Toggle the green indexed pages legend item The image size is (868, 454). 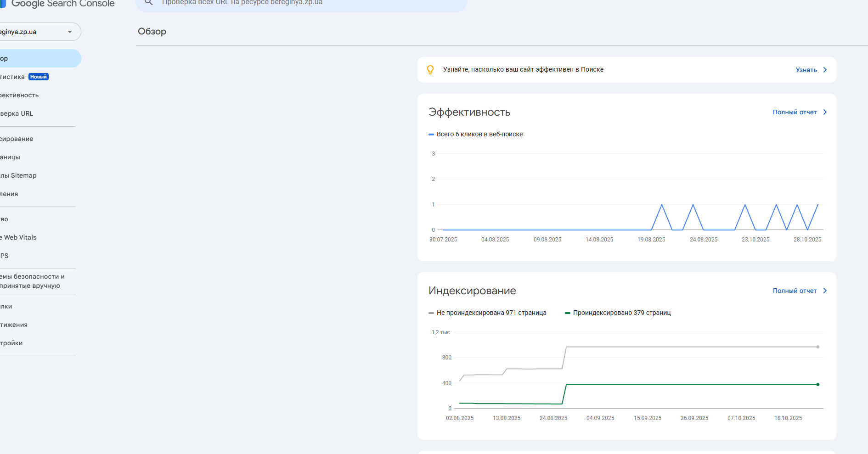click(618, 313)
